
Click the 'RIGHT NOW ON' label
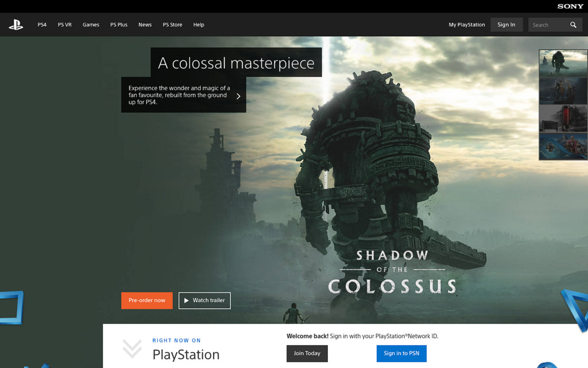coord(176,340)
